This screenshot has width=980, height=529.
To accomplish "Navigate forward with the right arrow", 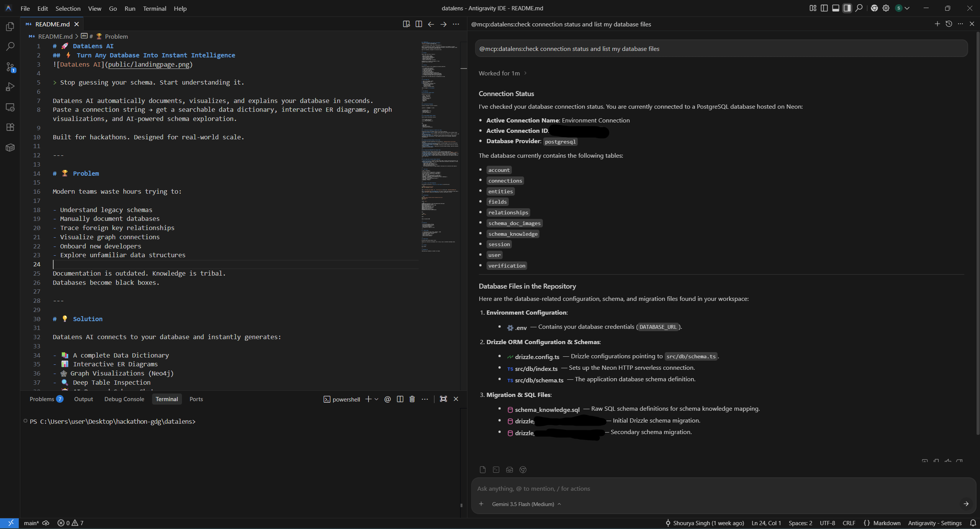I will [x=443, y=24].
